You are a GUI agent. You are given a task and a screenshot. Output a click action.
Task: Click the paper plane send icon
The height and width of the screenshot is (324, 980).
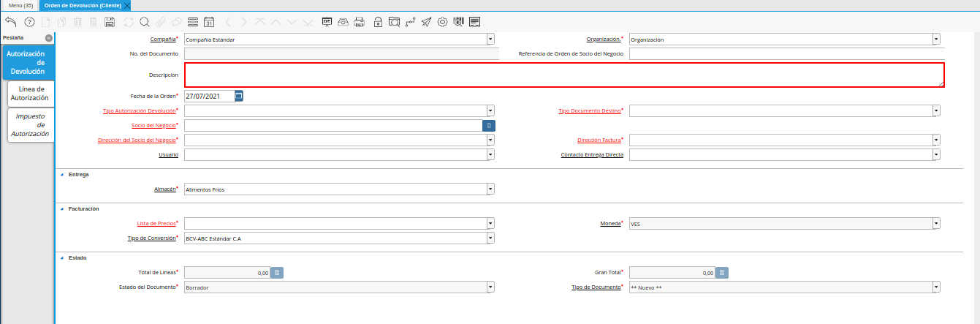click(426, 22)
